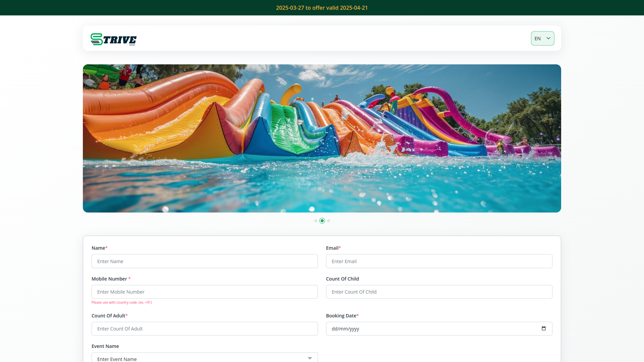Screen dimensions: 644x362
Task: Click the offer validity banner text
Action: [322, 8]
